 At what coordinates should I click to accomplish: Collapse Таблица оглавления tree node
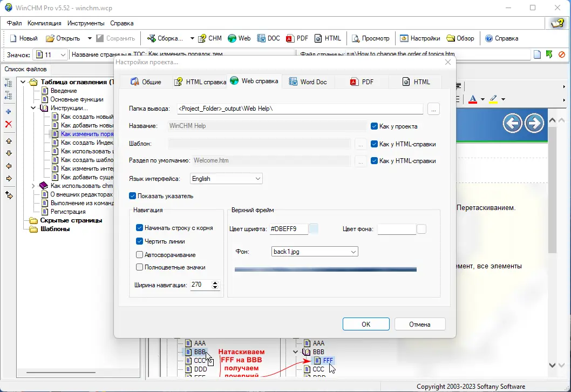click(23, 82)
